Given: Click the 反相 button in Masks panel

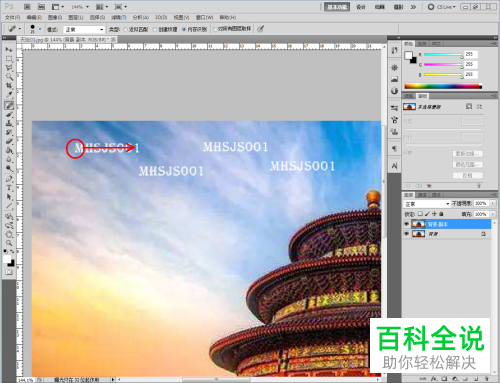Looking at the screenshot, I should click(468, 175).
